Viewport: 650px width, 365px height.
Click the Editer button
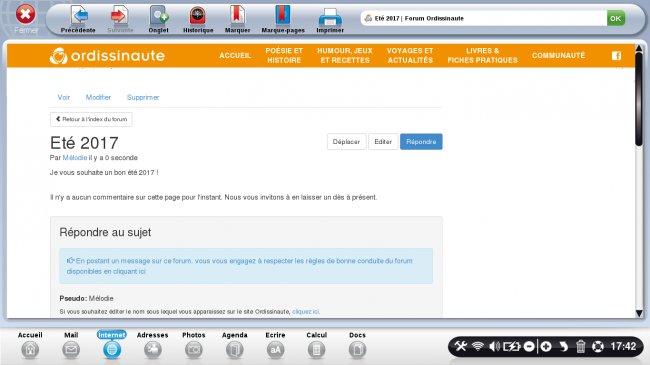coord(383,142)
